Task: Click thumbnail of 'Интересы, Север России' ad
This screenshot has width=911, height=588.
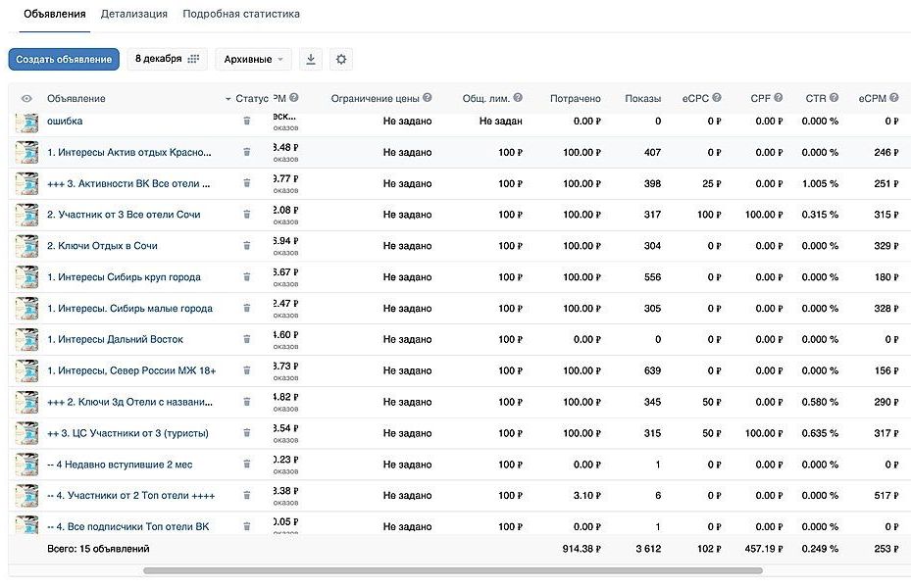Action: pyautogui.click(x=26, y=371)
